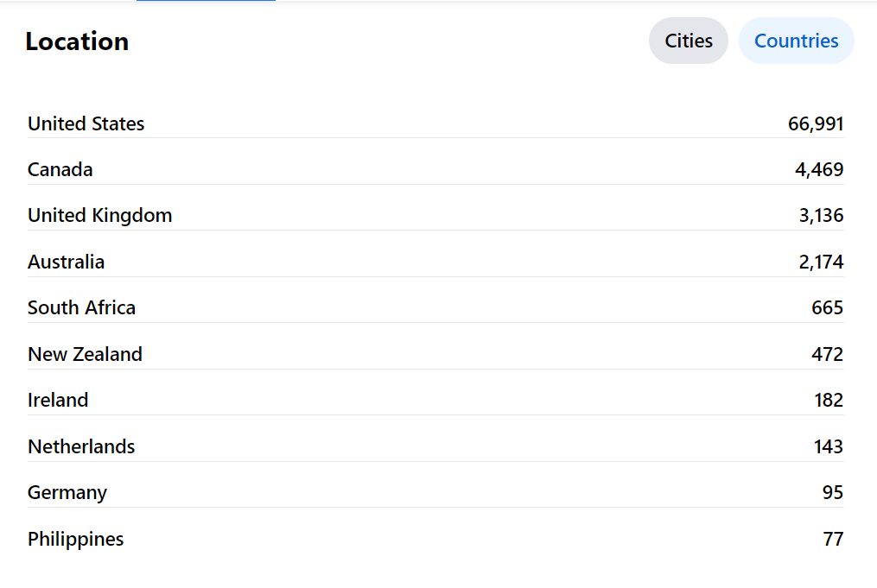
Task: Click the 665 count for South Africa
Action: (x=827, y=307)
